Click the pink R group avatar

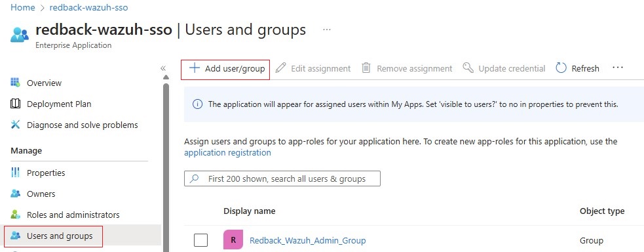point(233,240)
